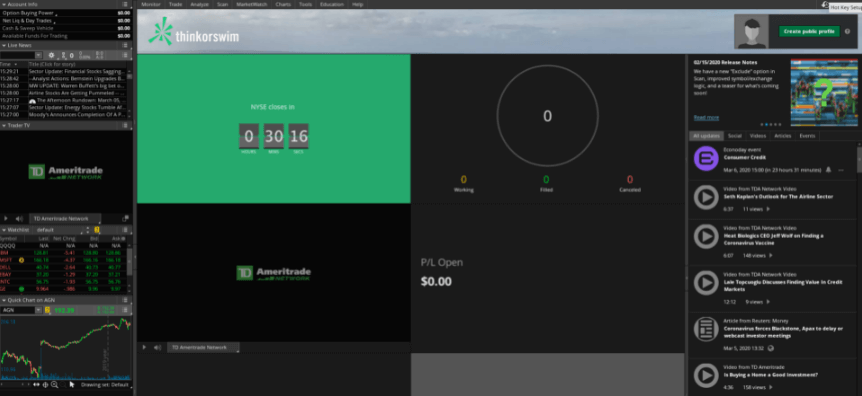Open the Monitor menu tab
The image size is (862, 396).
[151, 4]
